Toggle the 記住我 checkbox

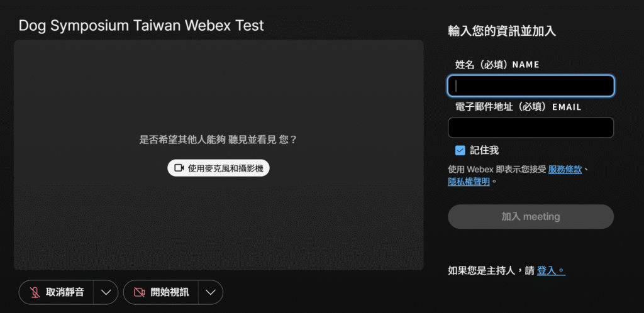pyautogui.click(x=460, y=150)
